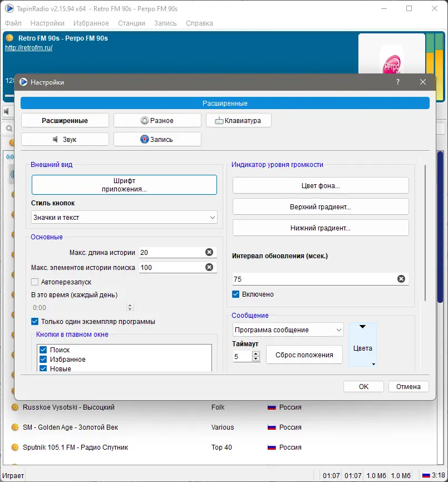Clear the Макс. элементов истории поиска field
This screenshot has width=448, height=482.
tap(209, 267)
